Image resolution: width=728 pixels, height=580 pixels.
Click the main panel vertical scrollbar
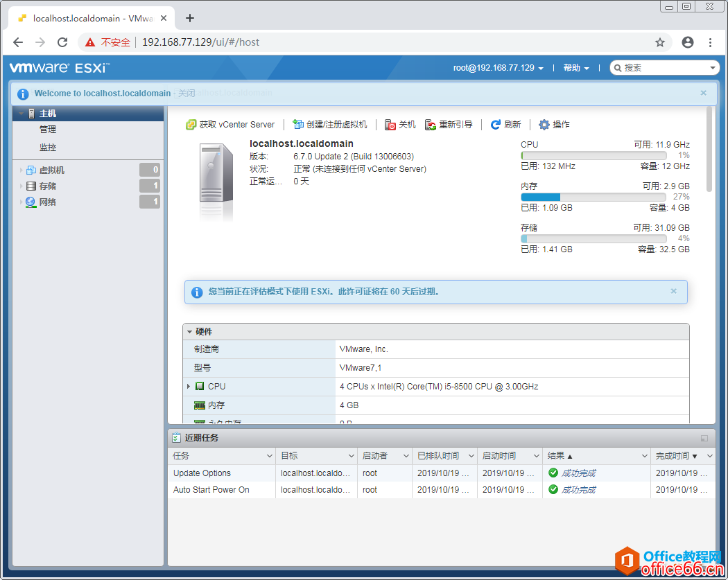coord(709,149)
